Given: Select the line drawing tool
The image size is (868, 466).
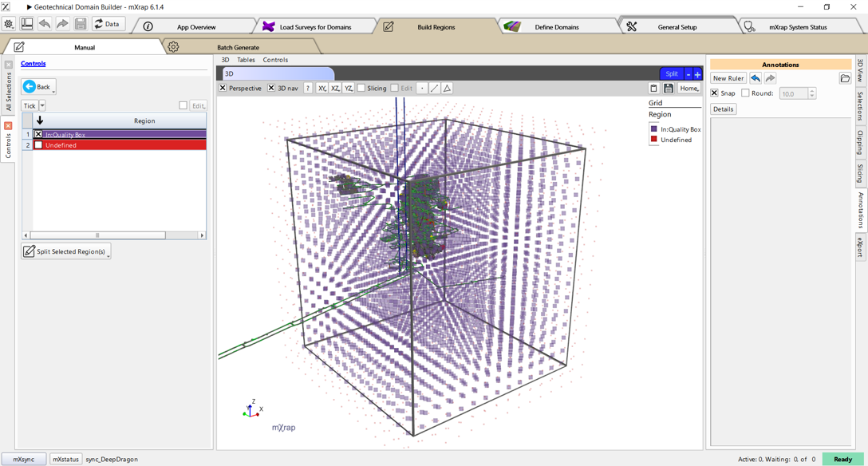Looking at the screenshot, I should click(435, 88).
